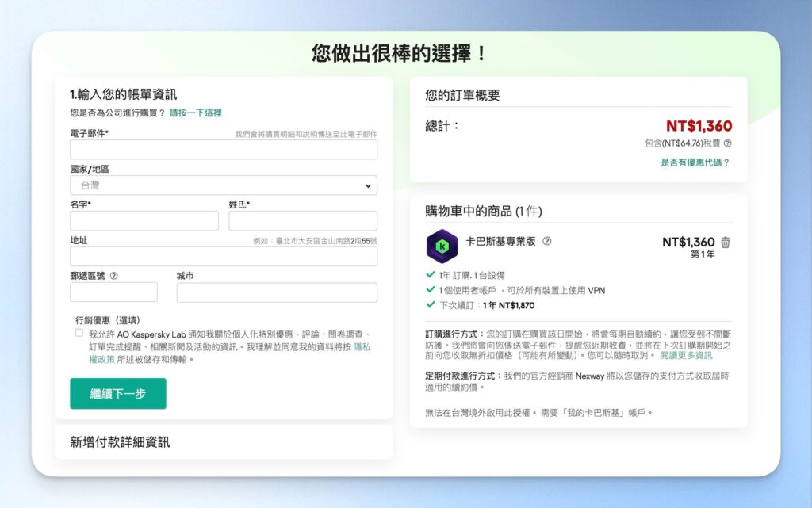
Task: Open the help icon next to 卡巴斯基專業版
Action: [x=547, y=241]
